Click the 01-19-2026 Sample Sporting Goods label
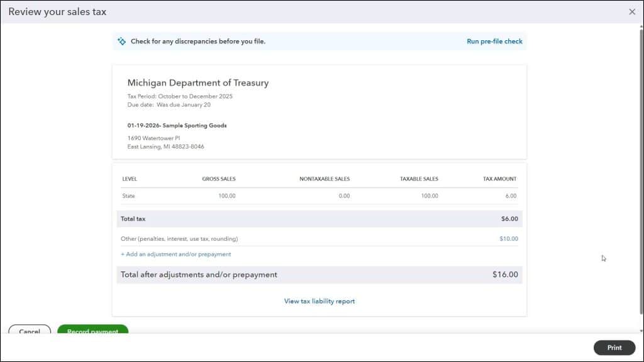 pos(176,125)
